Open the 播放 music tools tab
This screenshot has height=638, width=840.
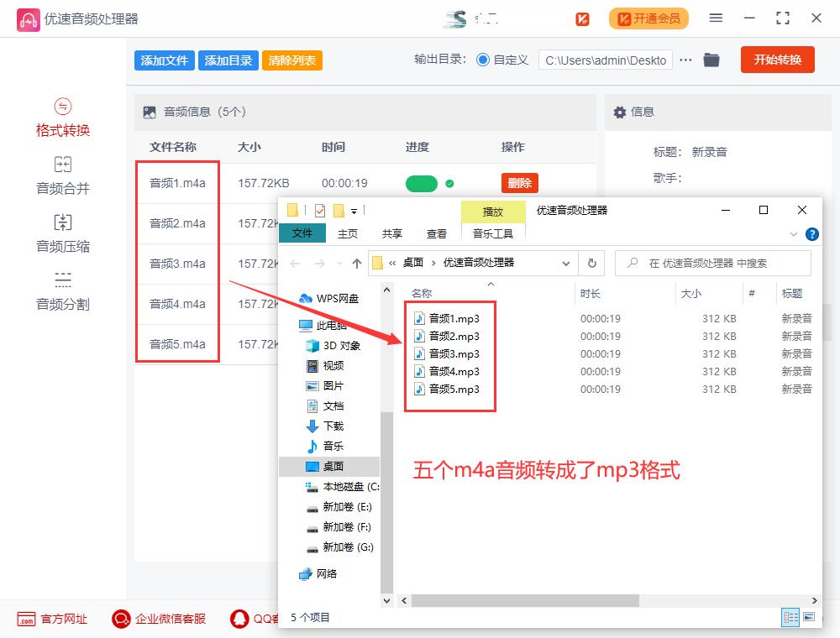tap(493, 211)
